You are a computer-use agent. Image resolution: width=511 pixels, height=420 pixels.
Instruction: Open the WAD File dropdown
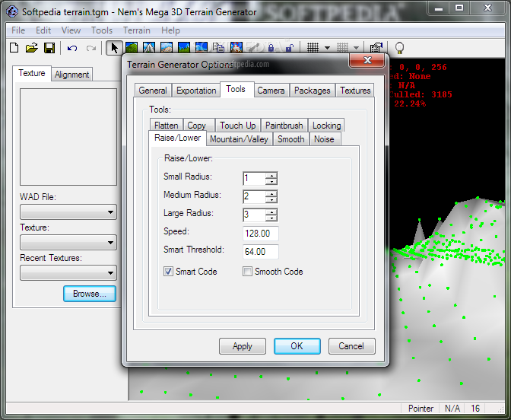68,212
